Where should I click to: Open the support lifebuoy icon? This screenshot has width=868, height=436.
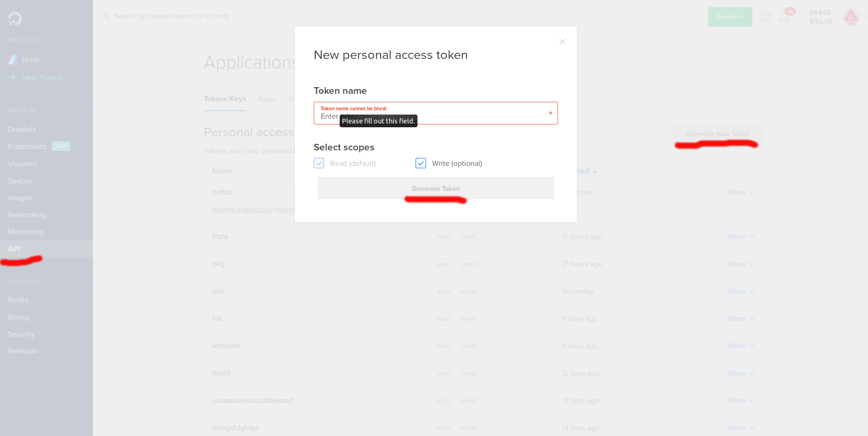766,17
